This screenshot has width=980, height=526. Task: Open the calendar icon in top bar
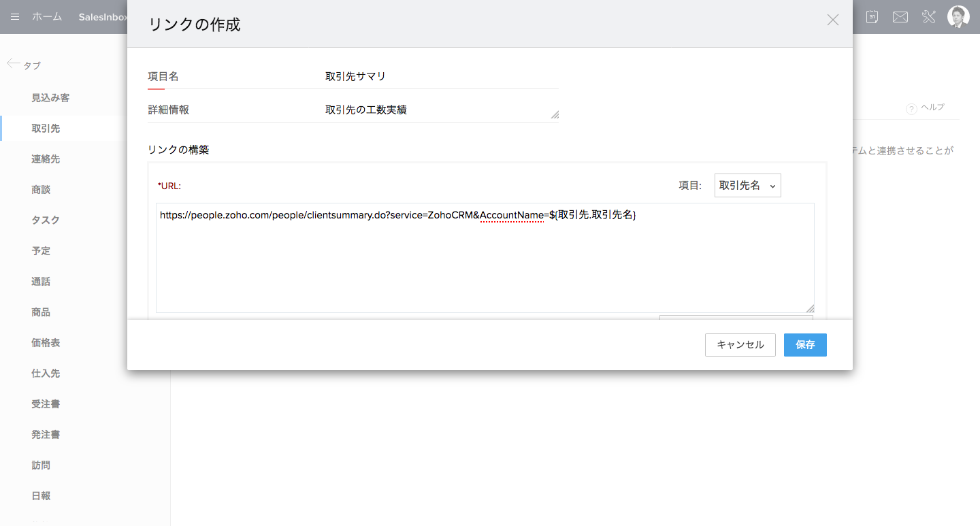872,17
